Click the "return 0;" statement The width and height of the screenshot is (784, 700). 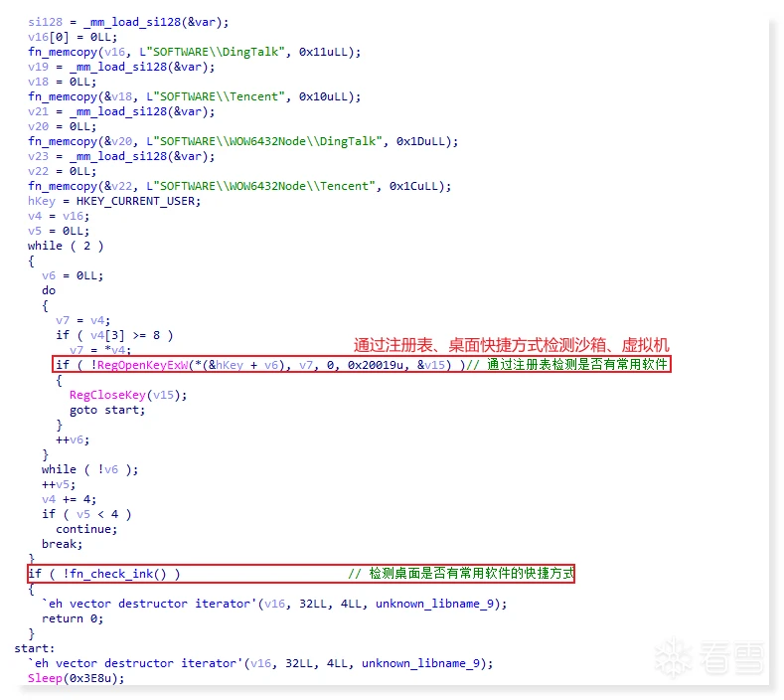(73, 618)
